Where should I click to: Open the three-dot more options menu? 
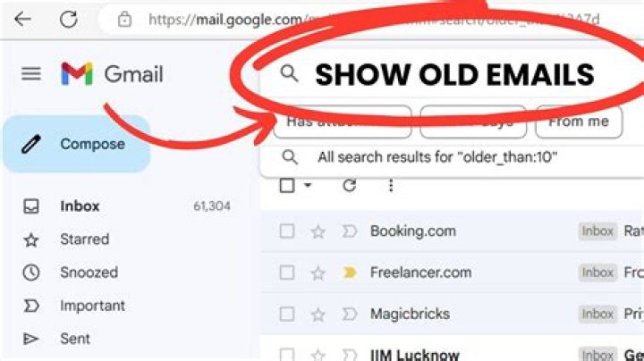pyautogui.click(x=391, y=186)
